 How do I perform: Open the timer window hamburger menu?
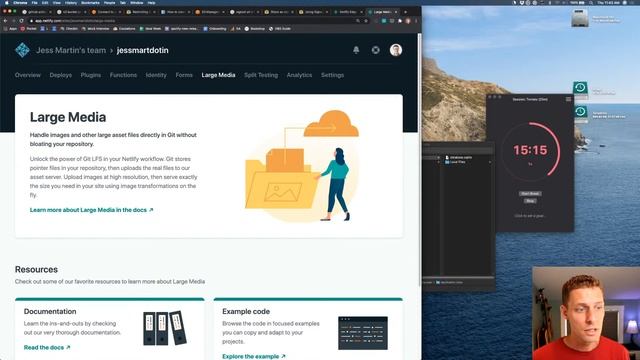(x=568, y=99)
